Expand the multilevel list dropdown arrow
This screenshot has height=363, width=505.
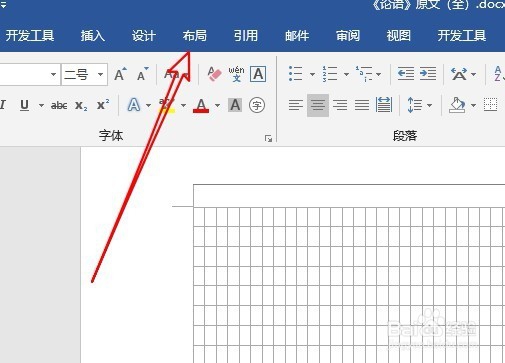click(379, 74)
